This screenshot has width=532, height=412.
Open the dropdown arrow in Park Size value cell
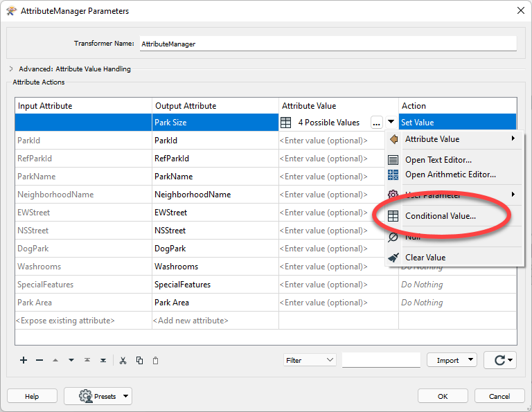(391, 122)
